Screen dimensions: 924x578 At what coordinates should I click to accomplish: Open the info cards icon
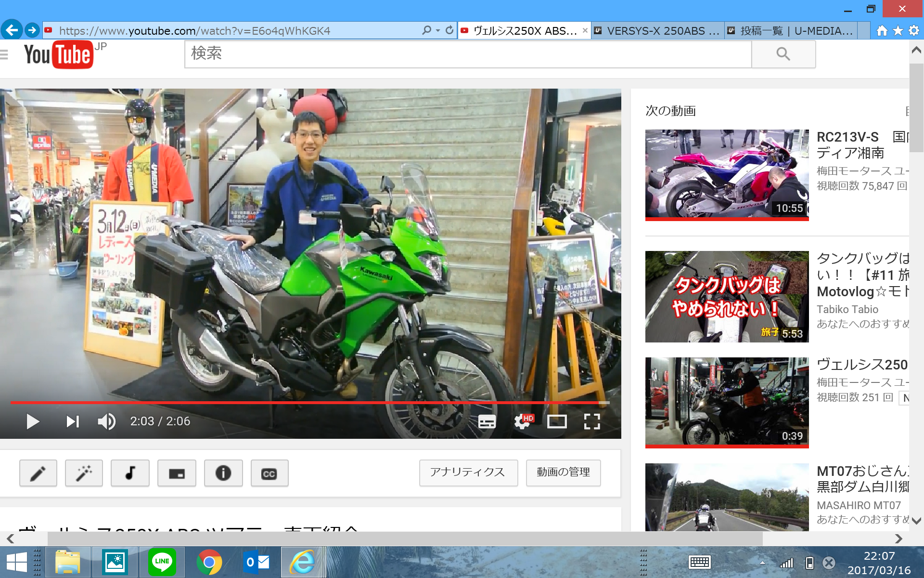click(223, 473)
